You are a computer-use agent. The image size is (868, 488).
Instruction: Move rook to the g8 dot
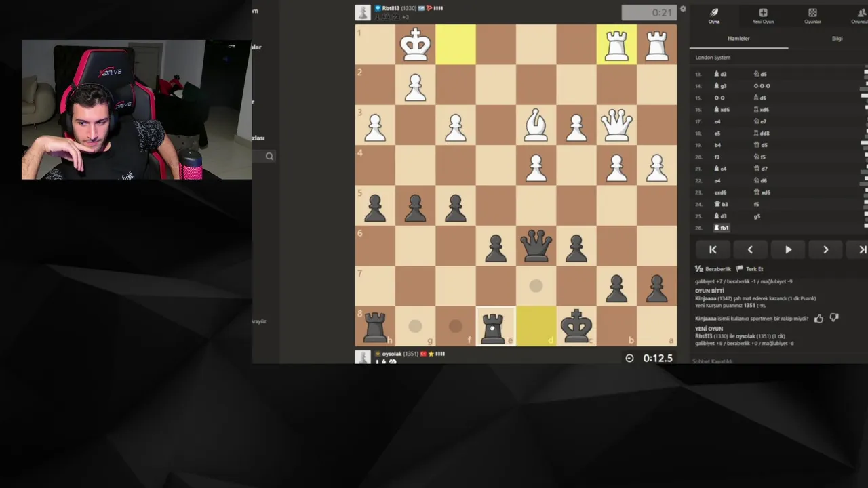[x=415, y=327]
